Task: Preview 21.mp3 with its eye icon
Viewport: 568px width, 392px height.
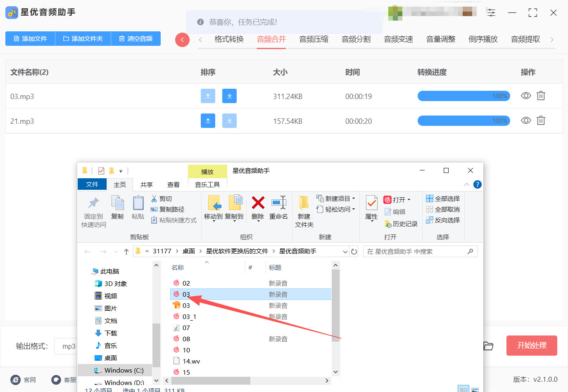Action: (525, 120)
